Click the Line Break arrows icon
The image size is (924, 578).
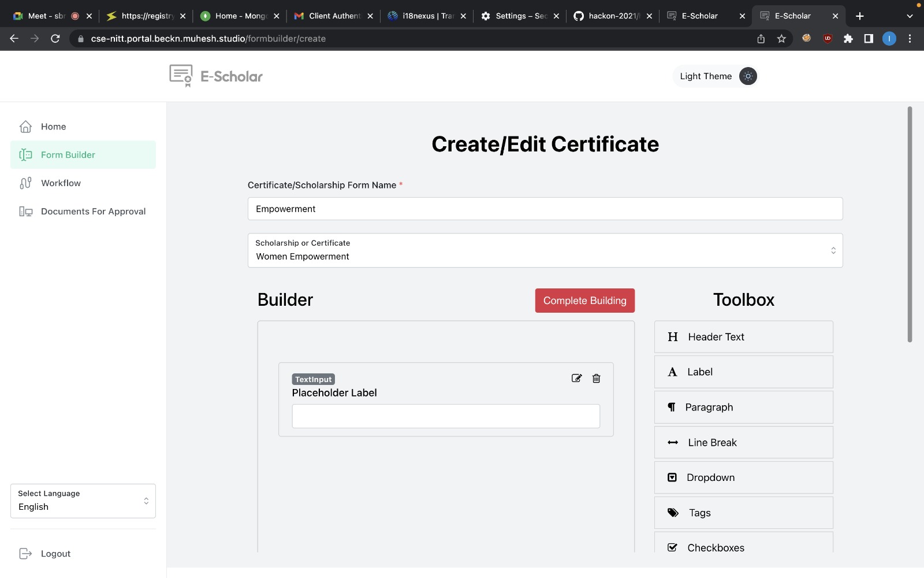pos(673,443)
